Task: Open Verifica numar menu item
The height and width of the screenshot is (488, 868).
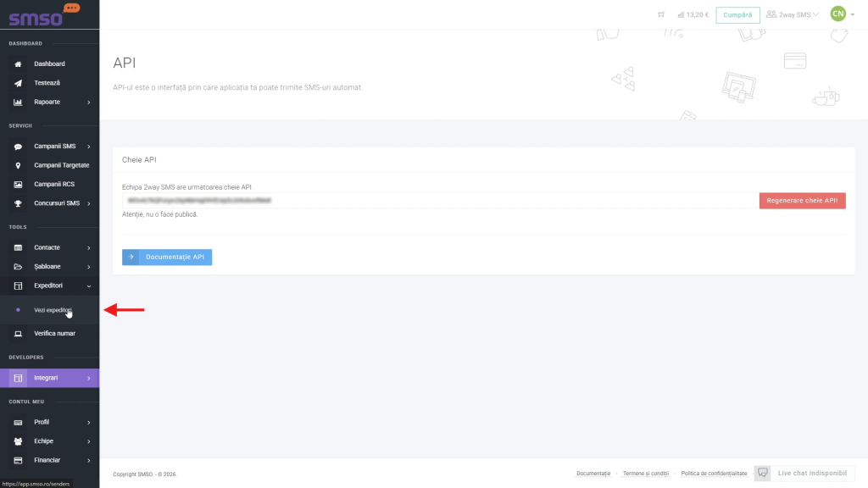Action: click(x=49, y=334)
